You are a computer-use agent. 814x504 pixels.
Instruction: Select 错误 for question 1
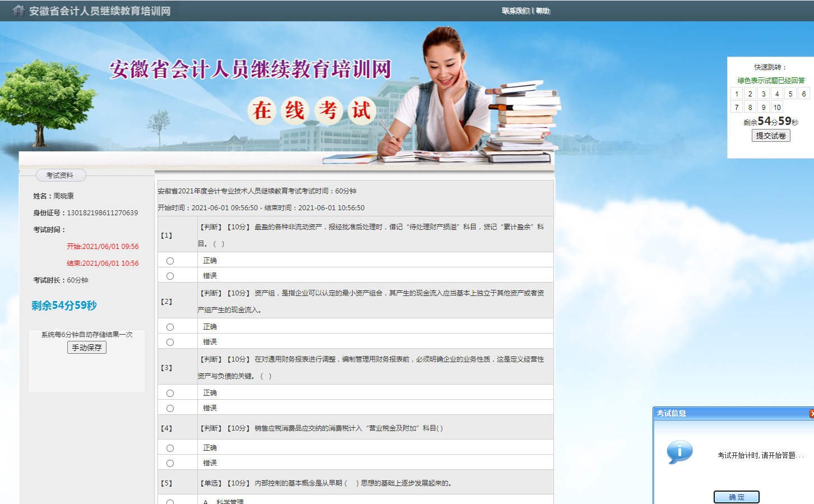click(170, 276)
